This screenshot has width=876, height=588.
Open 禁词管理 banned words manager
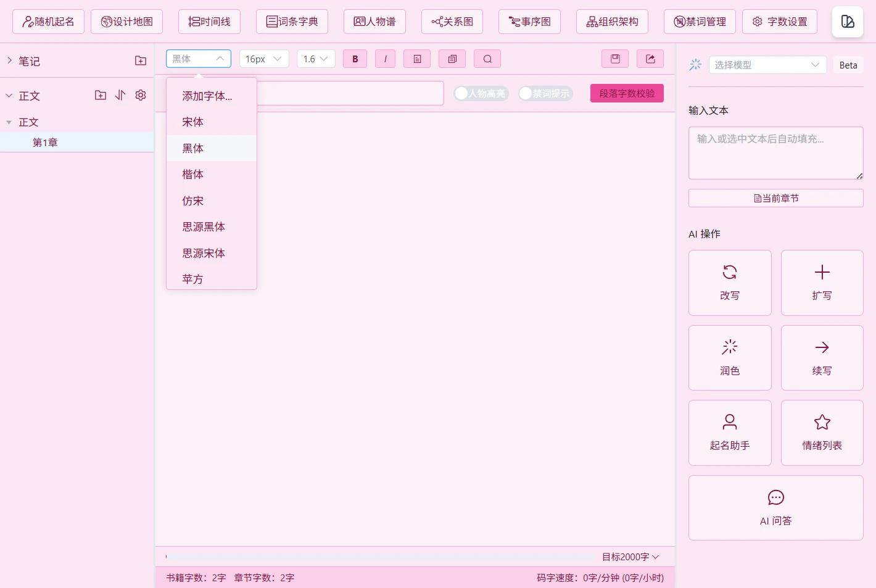point(700,22)
